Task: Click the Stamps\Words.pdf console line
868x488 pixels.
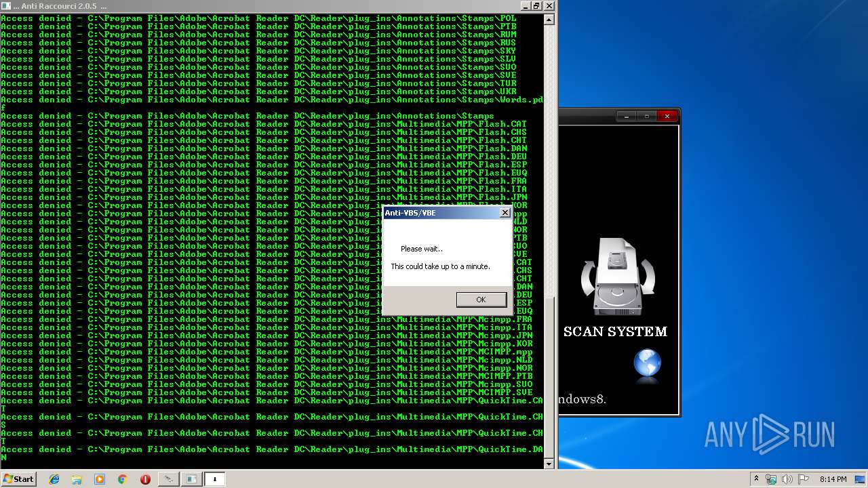Action: (272, 104)
